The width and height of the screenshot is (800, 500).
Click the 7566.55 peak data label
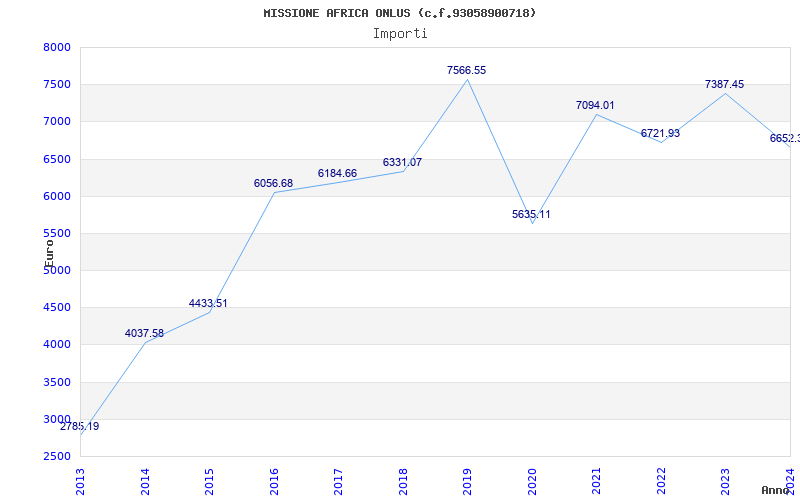click(466, 70)
